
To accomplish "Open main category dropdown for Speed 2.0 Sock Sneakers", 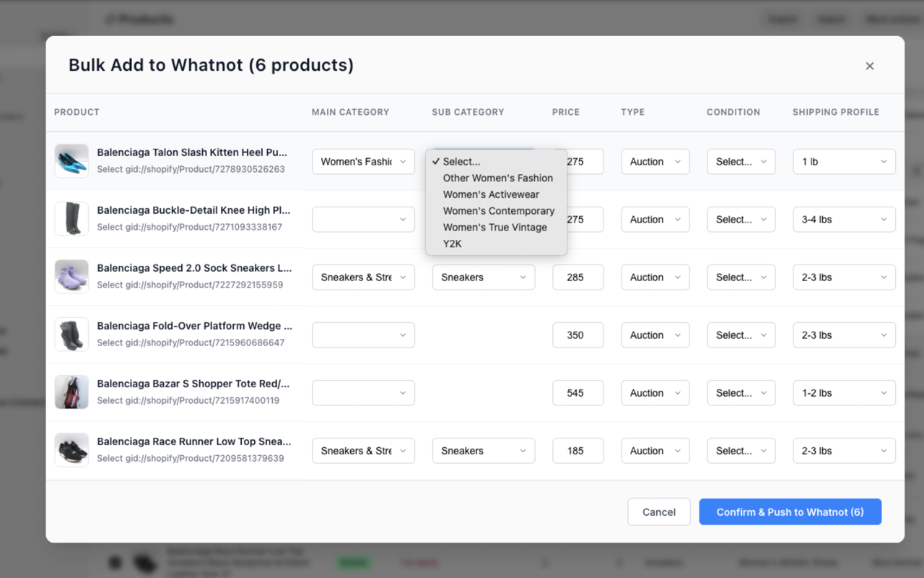I will tap(363, 277).
